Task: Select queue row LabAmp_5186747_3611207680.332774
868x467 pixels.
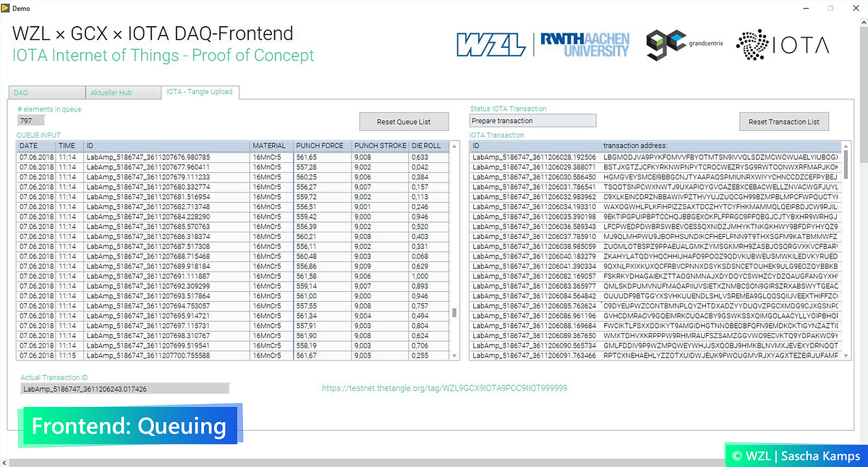Action: (234, 186)
